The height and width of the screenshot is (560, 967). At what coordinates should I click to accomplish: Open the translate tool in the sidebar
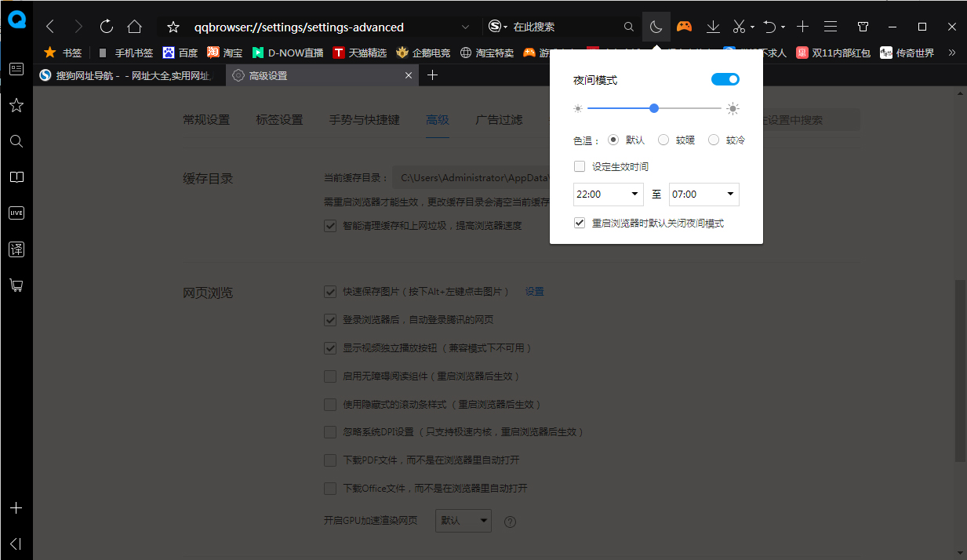[16, 249]
